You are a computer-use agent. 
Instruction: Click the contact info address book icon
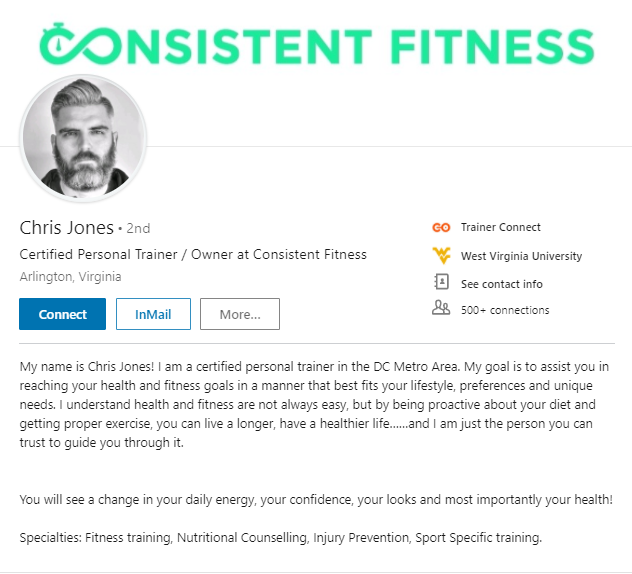pyautogui.click(x=441, y=282)
